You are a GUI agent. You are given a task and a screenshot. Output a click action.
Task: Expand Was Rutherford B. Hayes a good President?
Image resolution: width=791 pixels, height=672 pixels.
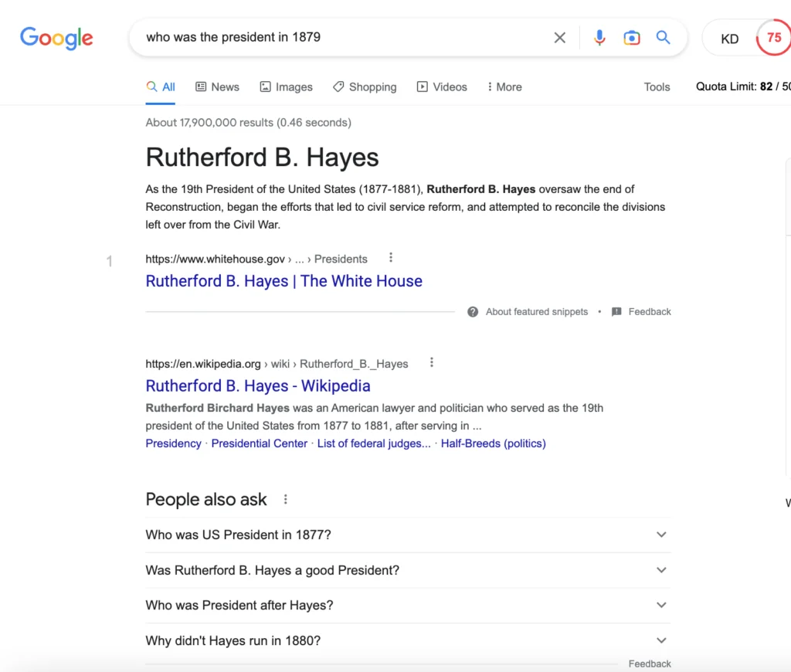[408, 570]
